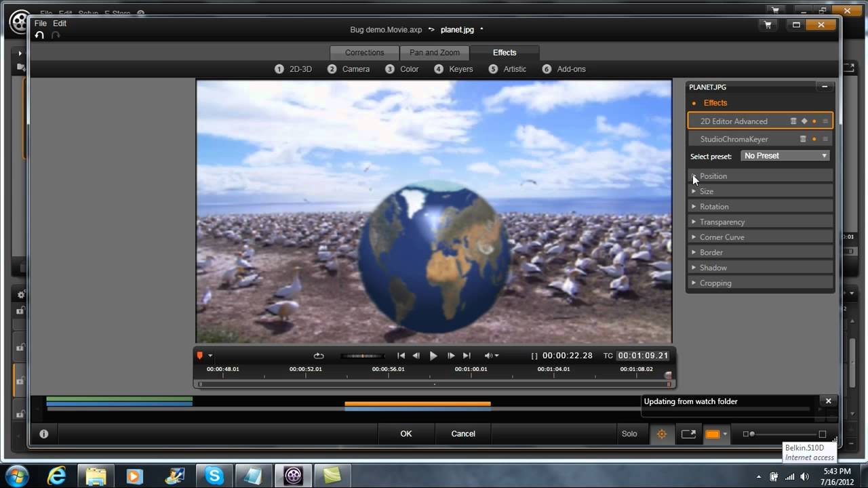Click the zoom slider at bottom right

tap(785, 434)
